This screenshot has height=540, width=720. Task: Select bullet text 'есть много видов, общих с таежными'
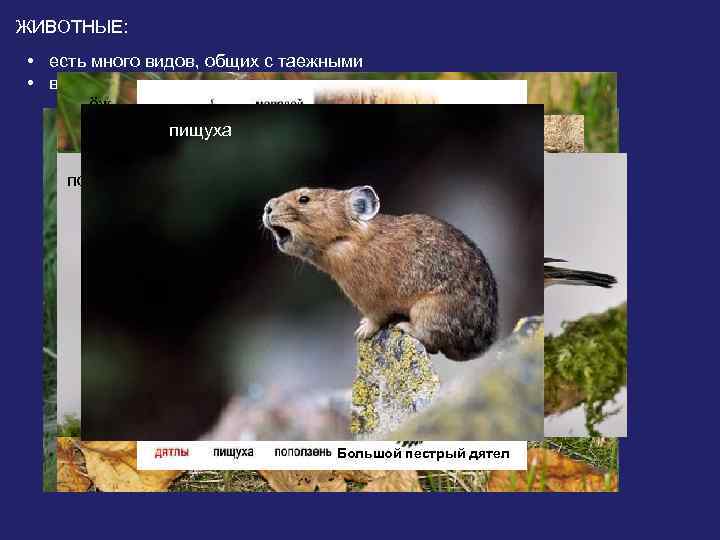(206, 62)
